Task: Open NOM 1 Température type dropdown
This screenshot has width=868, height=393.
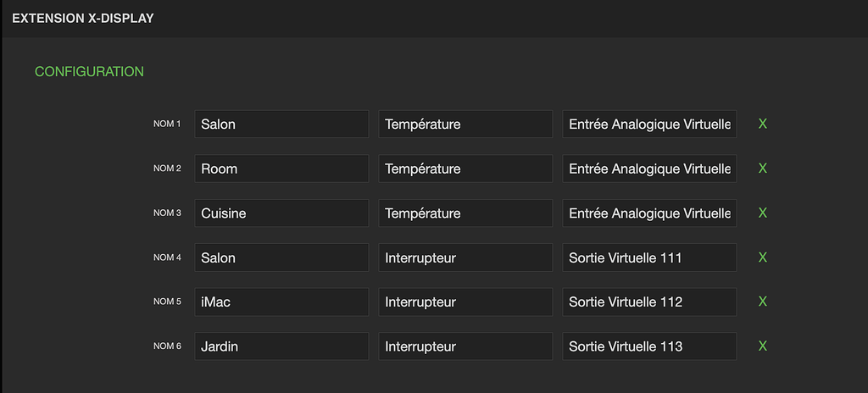Action: point(465,124)
